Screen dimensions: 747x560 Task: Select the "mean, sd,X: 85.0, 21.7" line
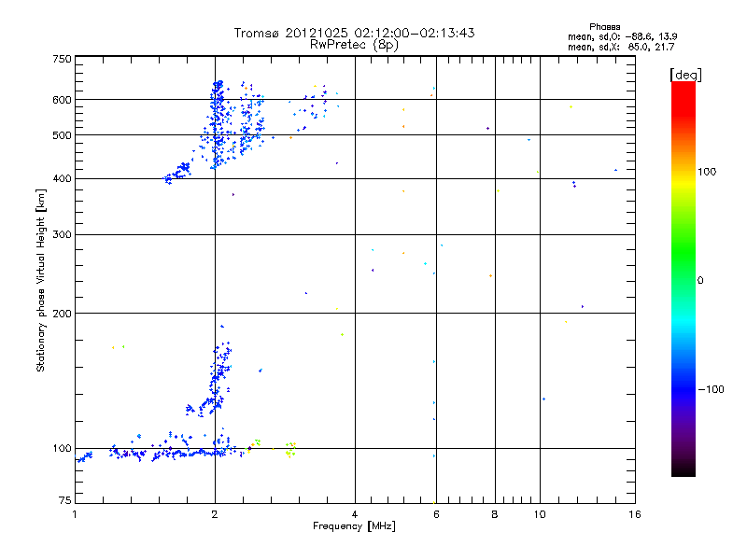621,47
